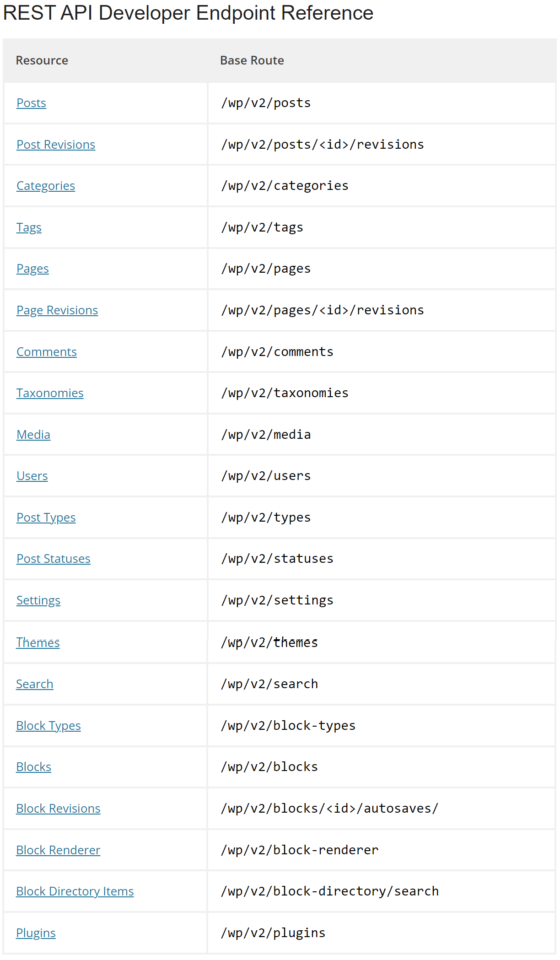Open the Posts resource link
560x960 pixels.
(x=31, y=103)
